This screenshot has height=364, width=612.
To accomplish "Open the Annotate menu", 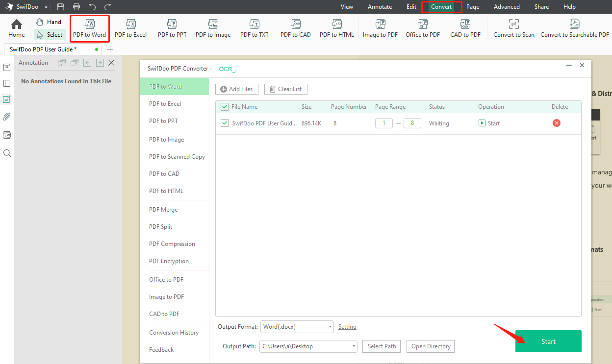I will click(380, 7).
